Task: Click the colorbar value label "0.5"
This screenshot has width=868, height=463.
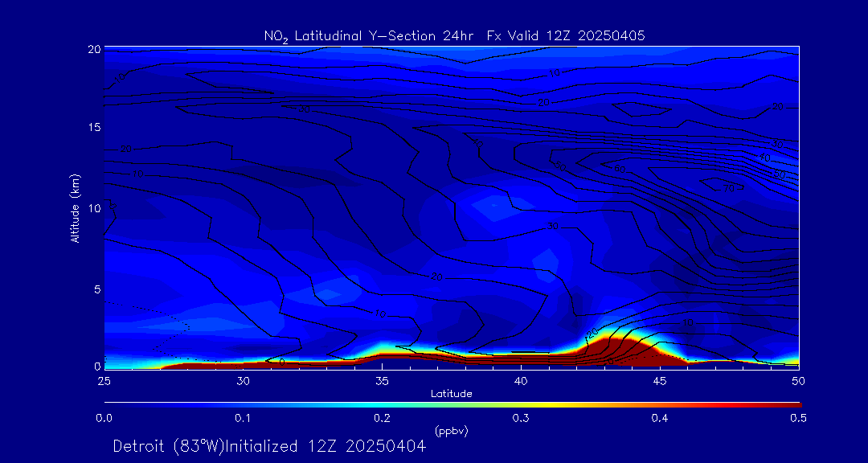Action: (796, 419)
